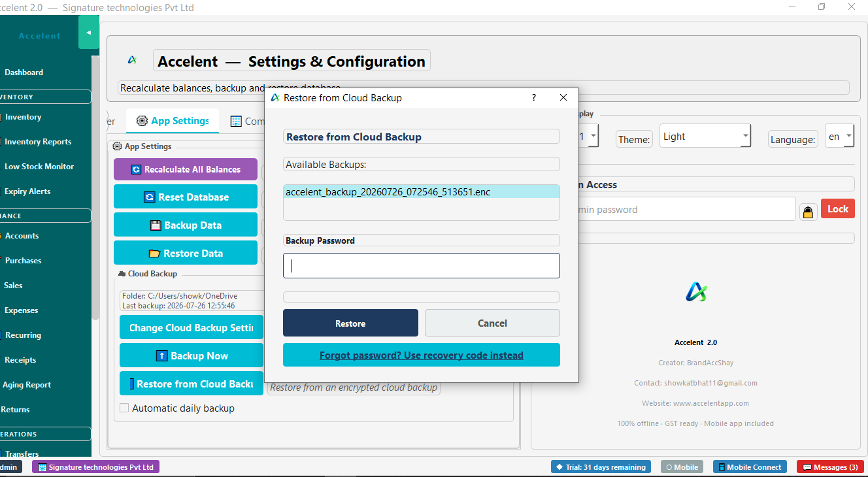Click the Mobile status badge
868x477 pixels.
(682, 467)
